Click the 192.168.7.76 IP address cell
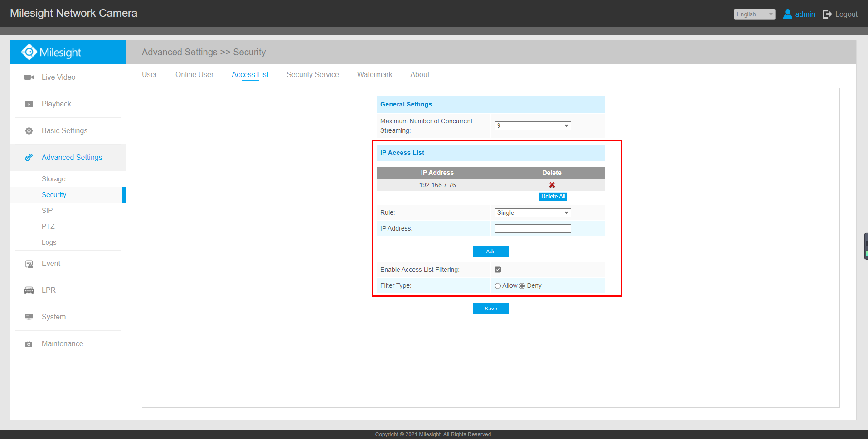Image resolution: width=868 pixels, height=439 pixels. pyautogui.click(x=437, y=185)
